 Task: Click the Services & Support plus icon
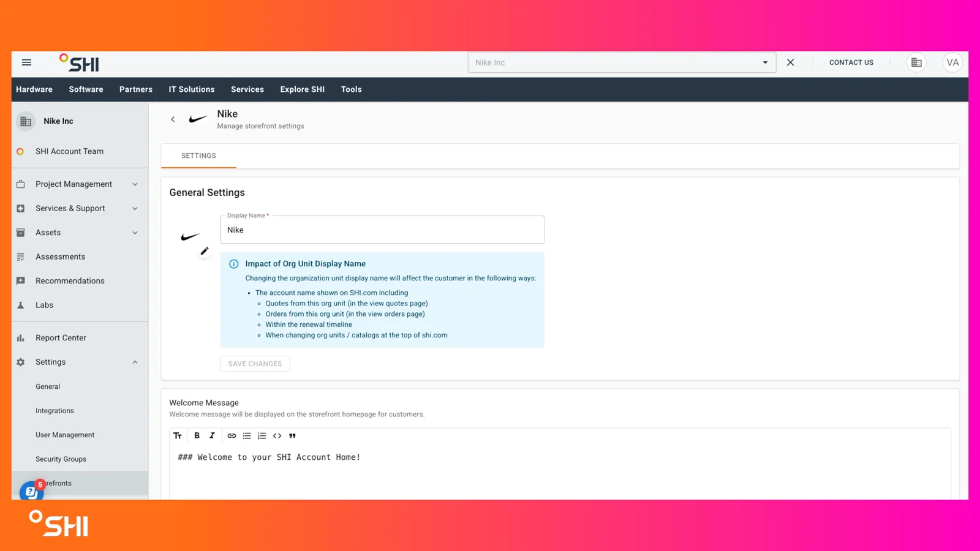[x=21, y=208]
